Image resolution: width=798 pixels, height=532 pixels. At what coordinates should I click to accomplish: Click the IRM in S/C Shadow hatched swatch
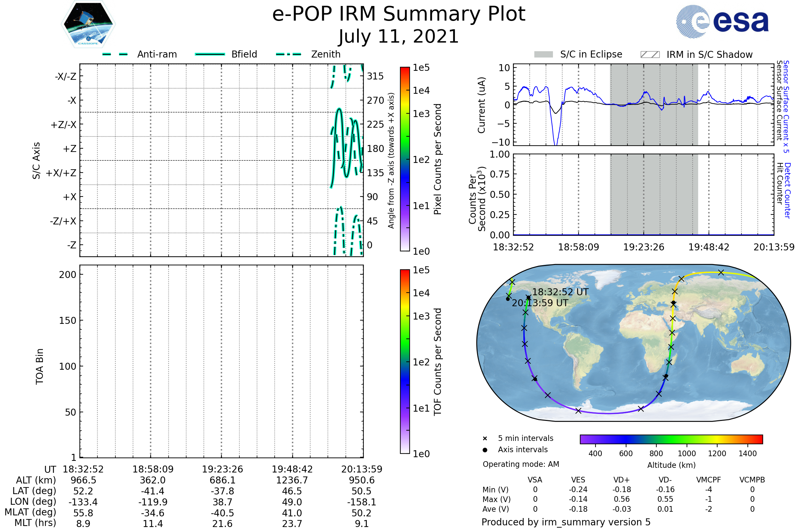[x=650, y=55]
